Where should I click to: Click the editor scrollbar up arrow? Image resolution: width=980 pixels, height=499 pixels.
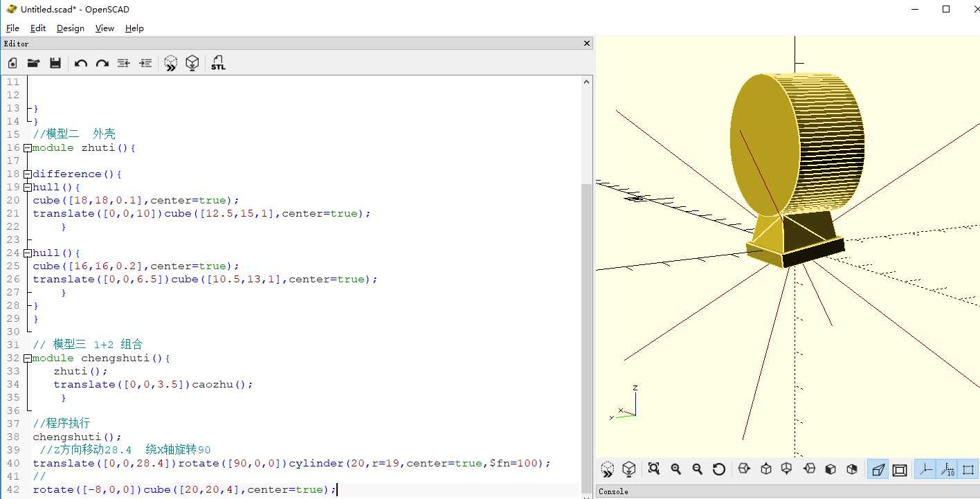click(587, 82)
